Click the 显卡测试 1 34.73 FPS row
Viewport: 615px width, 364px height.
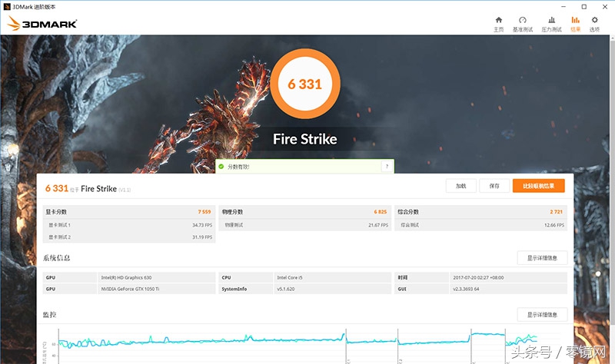pos(128,225)
